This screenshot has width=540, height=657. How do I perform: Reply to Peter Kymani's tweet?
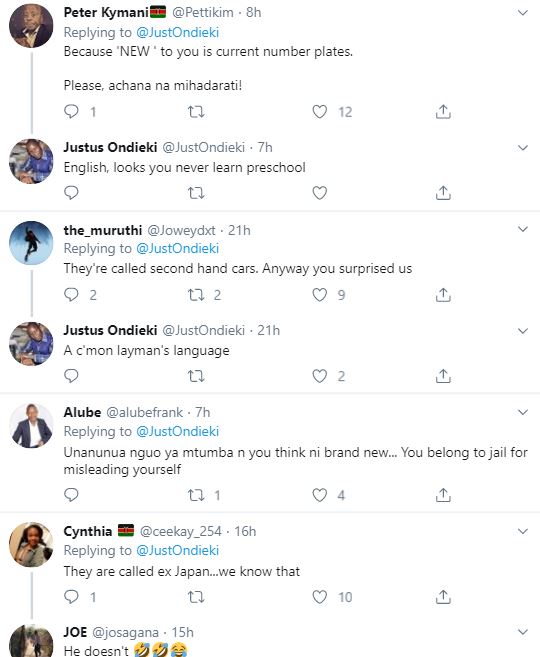tap(71, 111)
